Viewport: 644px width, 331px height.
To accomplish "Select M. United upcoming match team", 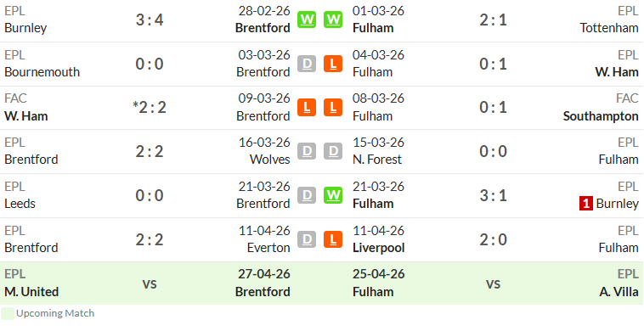I will tap(31, 292).
